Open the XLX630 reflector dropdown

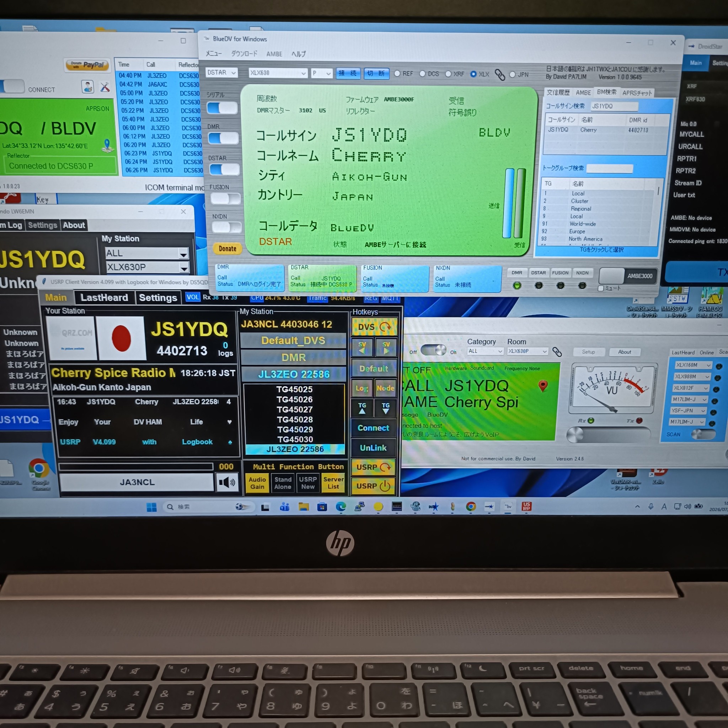[x=278, y=73]
